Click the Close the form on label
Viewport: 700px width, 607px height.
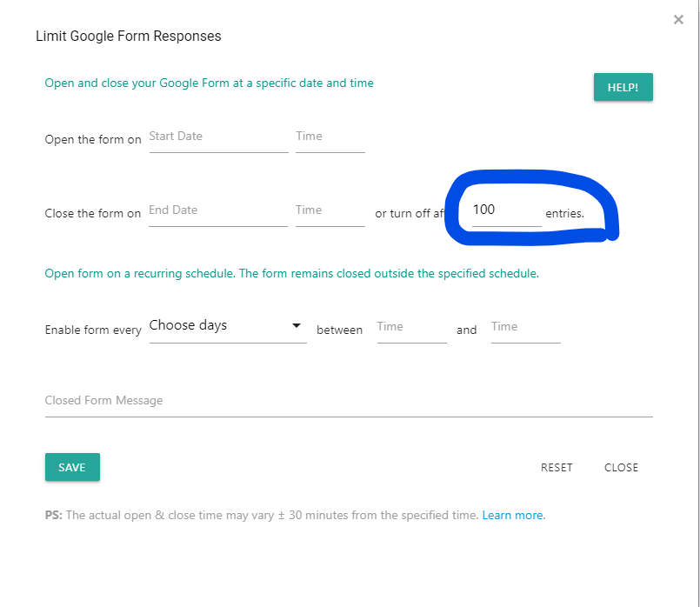(x=93, y=213)
